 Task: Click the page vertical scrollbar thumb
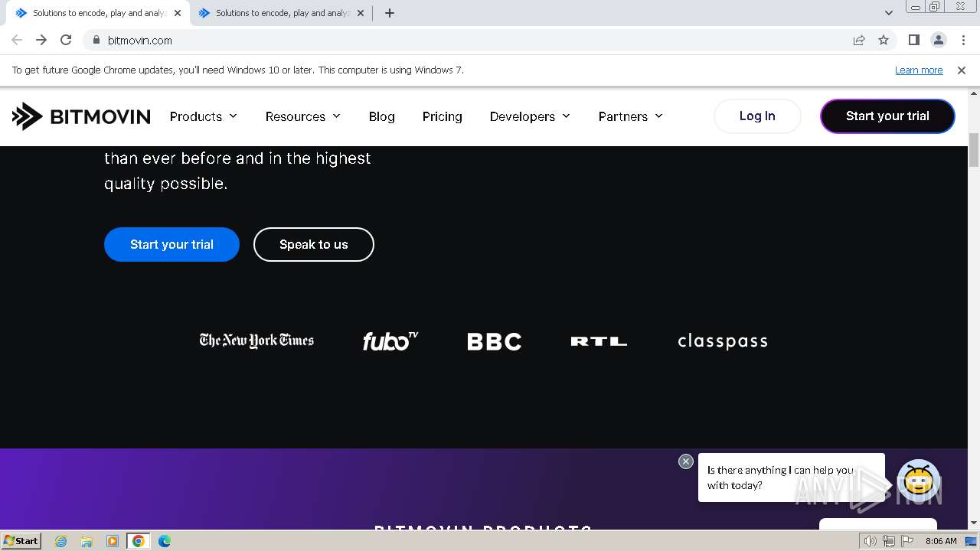[x=974, y=150]
